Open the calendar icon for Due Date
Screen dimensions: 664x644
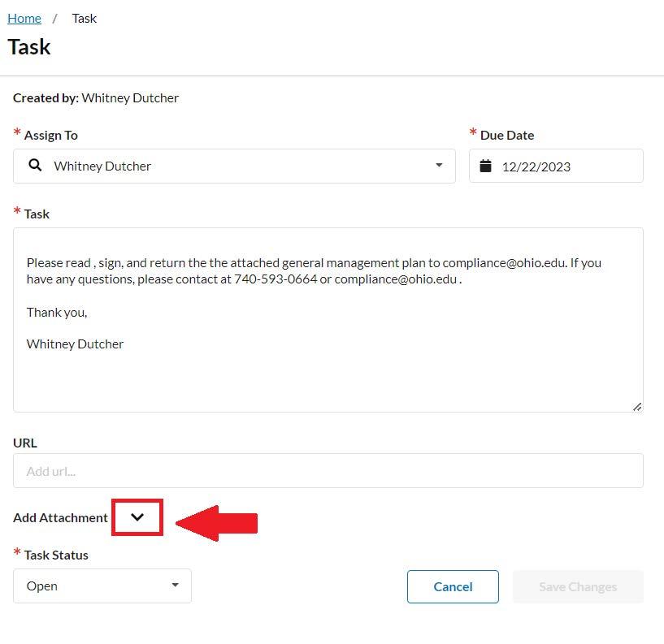(x=485, y=166)
